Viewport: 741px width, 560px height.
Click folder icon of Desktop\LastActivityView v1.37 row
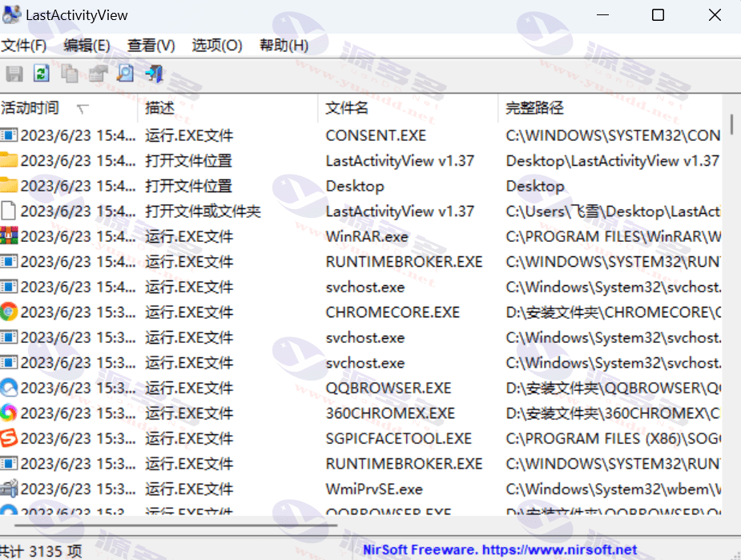(9, 161)
